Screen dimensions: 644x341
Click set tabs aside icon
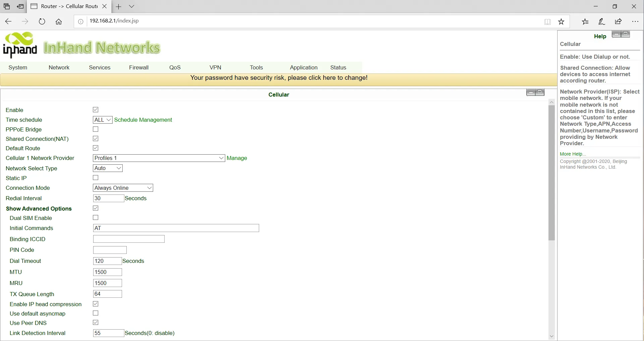(20, 6)
